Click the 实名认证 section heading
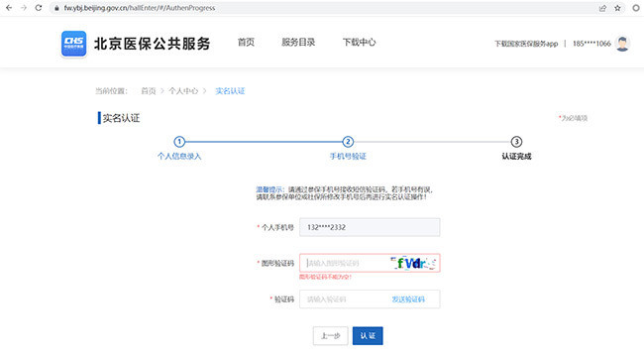 (x=121, y=118)
